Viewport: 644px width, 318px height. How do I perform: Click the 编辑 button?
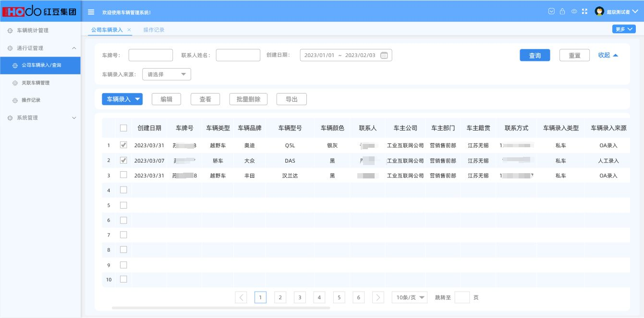(167, 99)
